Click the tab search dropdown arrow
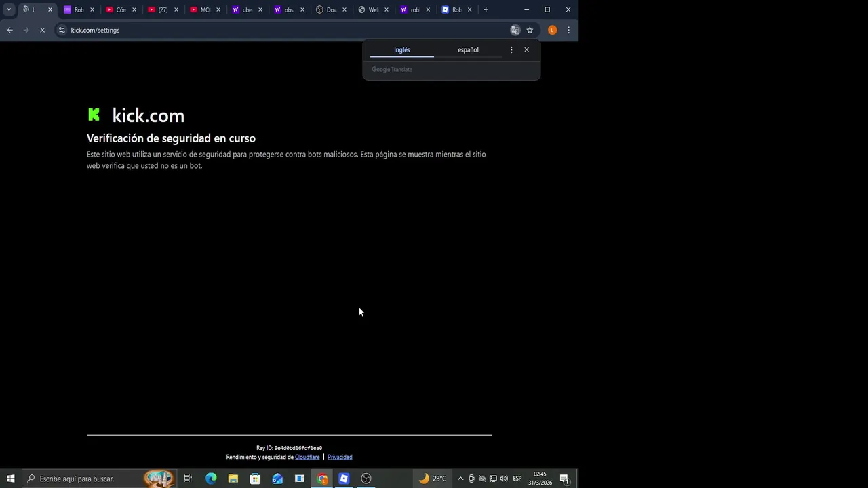Screen dimensions: 868x488 click(9, 9)
